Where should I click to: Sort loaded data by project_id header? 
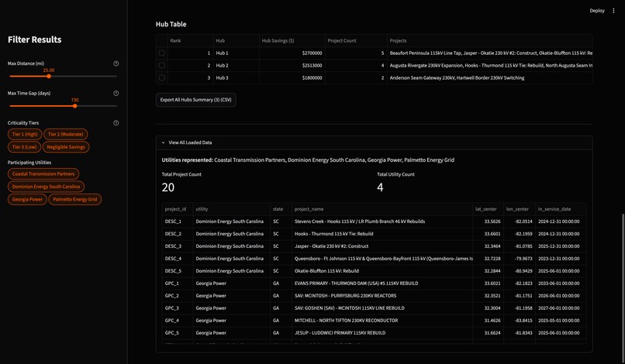point(178,209)
